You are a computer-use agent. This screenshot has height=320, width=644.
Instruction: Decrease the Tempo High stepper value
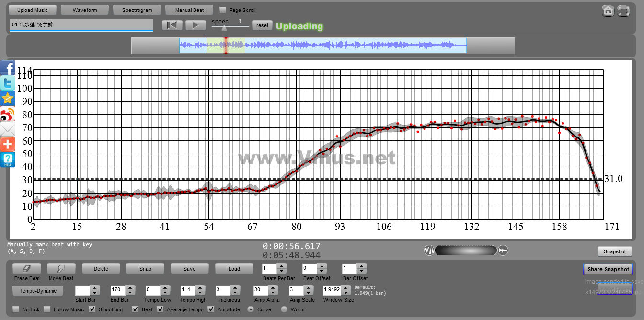(x=200, y=292)
